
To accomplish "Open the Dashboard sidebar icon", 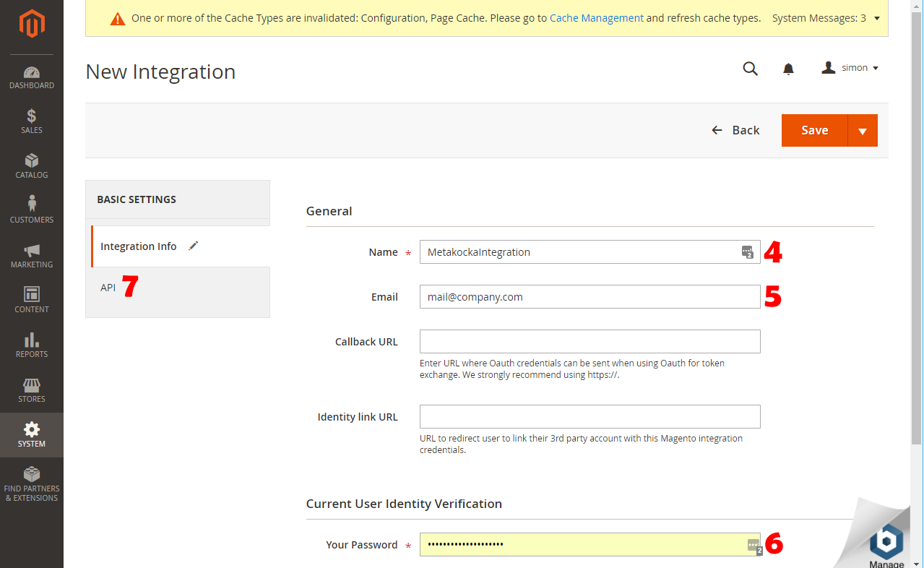I will (x=32, y=73).
